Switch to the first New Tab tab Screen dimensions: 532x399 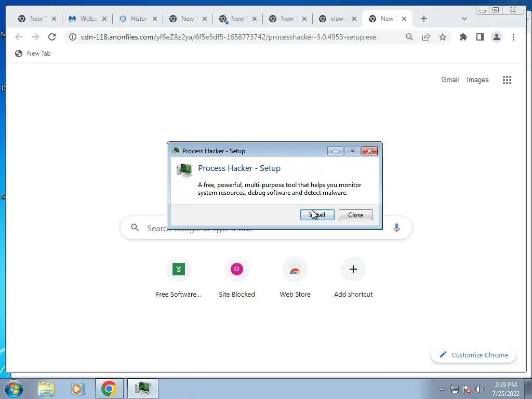(x=37, y=19)
